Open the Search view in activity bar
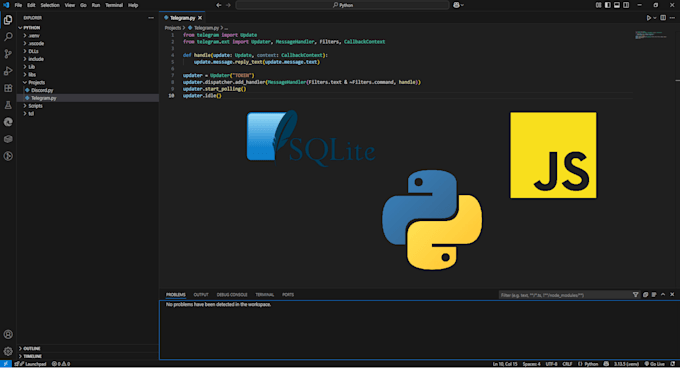The height and width of the screenshot is (368, 680). point(8,37)
